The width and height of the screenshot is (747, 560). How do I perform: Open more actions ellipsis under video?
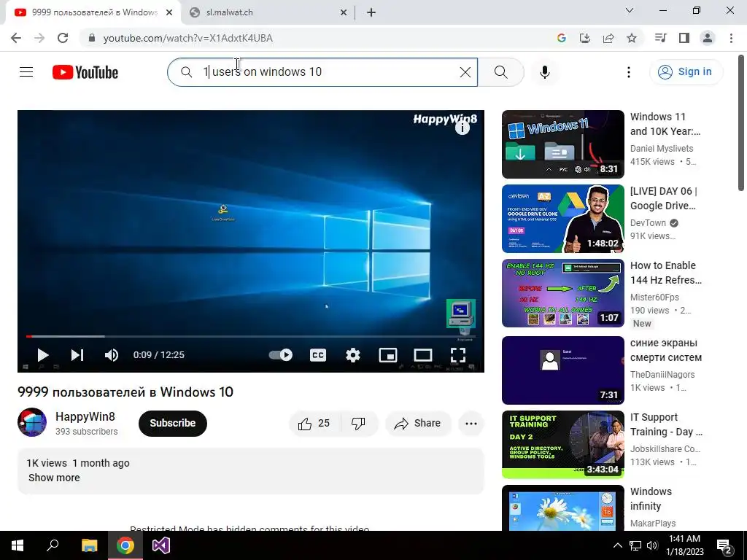click(x=471, y=424)
